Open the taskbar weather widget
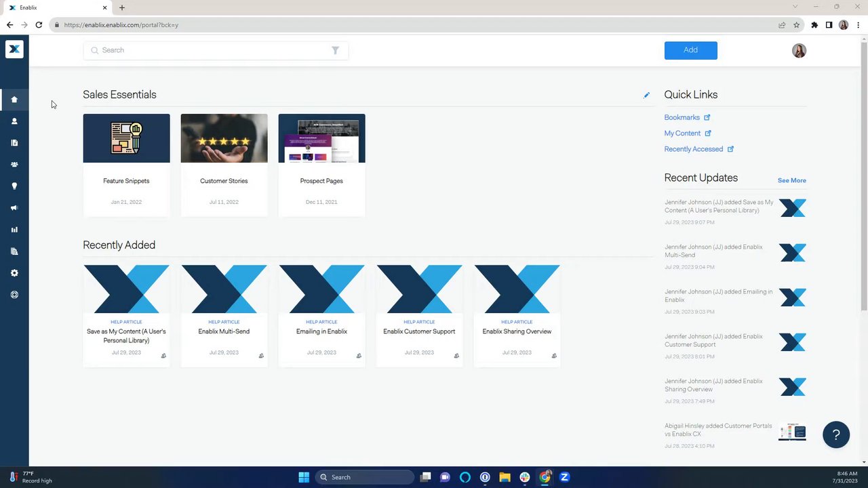Image resolution: width=868 pixels, height=488 pixels. click(30, 477)
